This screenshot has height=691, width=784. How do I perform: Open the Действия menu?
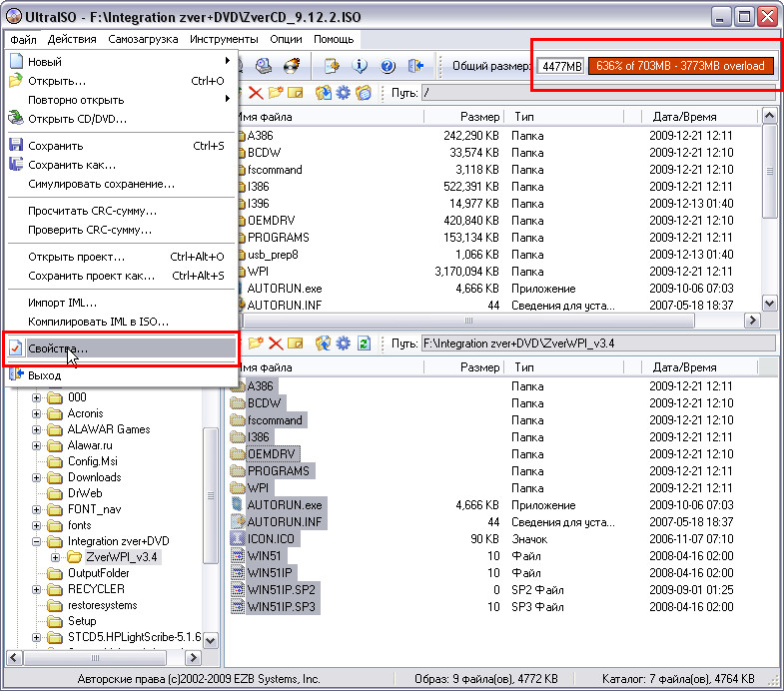tap(72, 39)
